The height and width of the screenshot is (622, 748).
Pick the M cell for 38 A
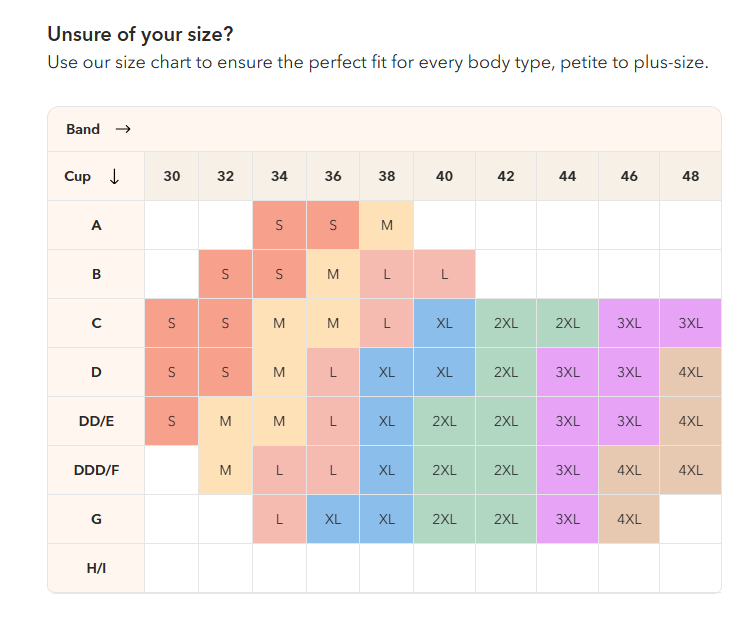387,225
